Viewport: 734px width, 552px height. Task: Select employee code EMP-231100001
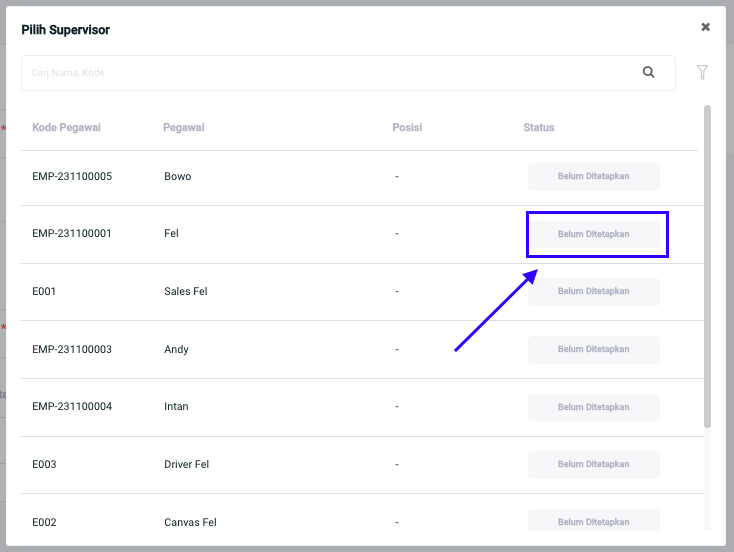[72, 234]
